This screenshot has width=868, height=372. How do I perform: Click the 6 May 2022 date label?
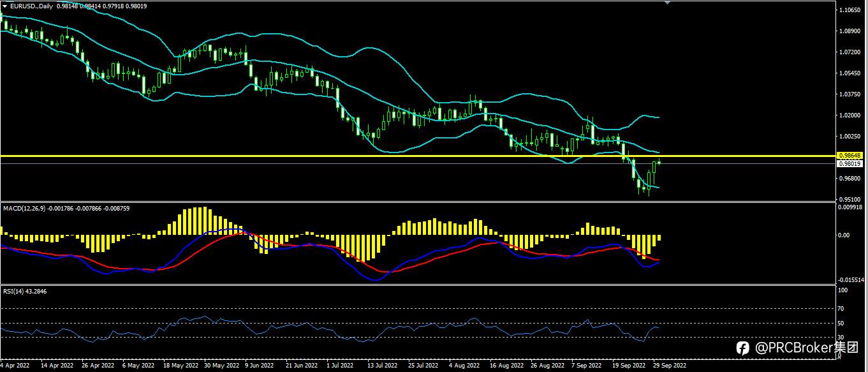pos(138,366)
